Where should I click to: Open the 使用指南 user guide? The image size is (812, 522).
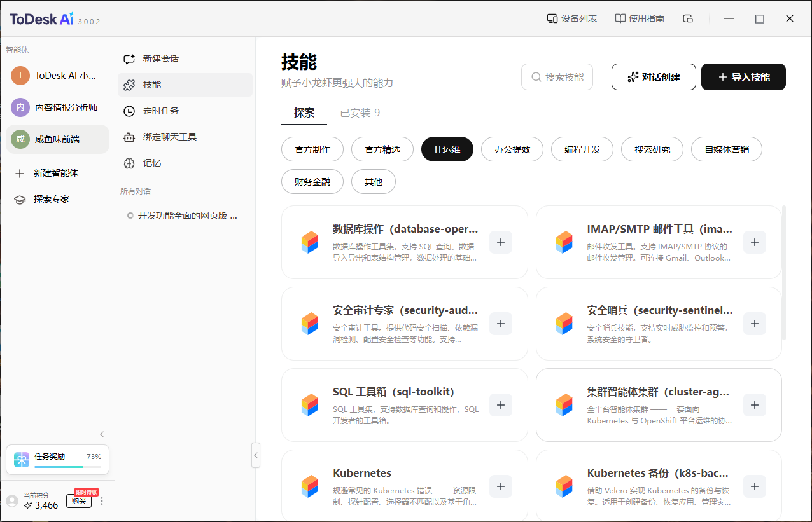pos(640,18)
